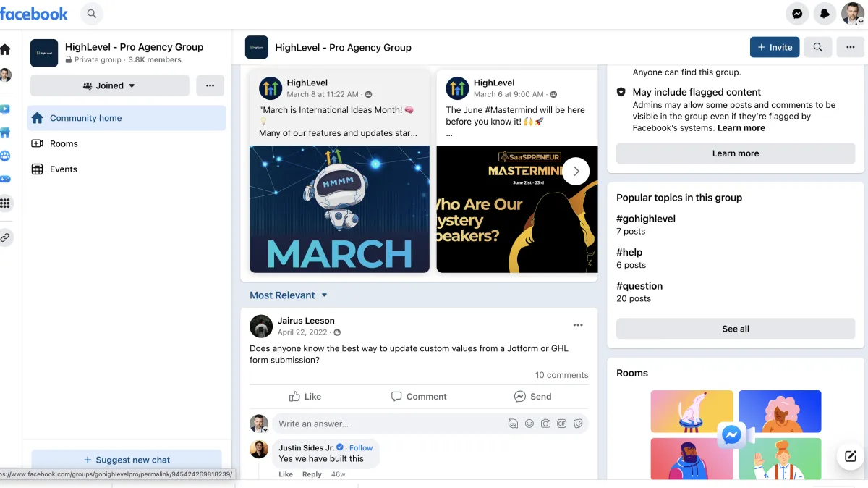This screenshot has width=868, height=488.
Task: Open Events in the group menu
Action: click(x=127, y=169)
